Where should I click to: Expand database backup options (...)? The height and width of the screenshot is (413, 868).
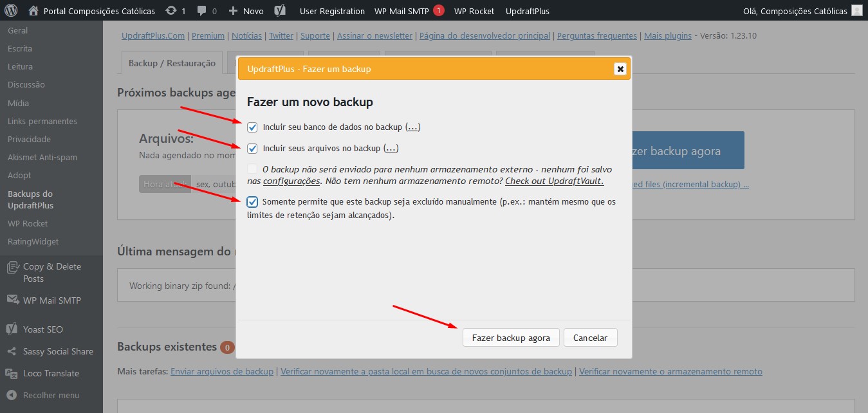tap(413, 127)
